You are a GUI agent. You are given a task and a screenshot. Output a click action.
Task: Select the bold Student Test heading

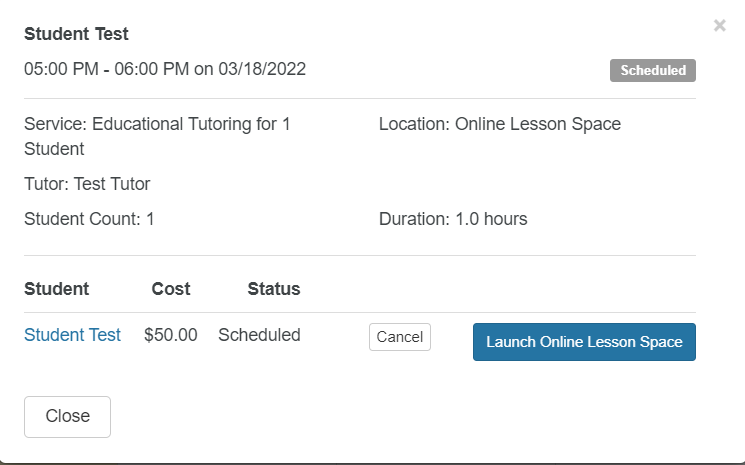[x=76, y=34]
